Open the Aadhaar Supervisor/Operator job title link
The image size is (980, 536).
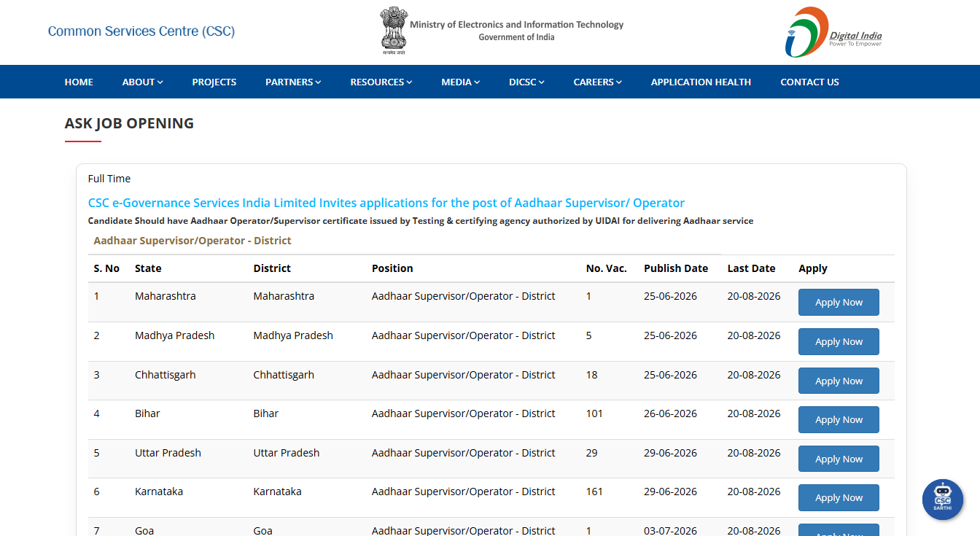(x=386, y=203)
